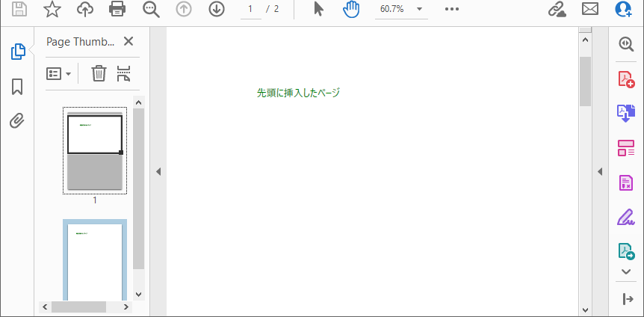Open the Create PDF tool
Image resolution: width=644 pixels, height=317 pixels.
626,79
